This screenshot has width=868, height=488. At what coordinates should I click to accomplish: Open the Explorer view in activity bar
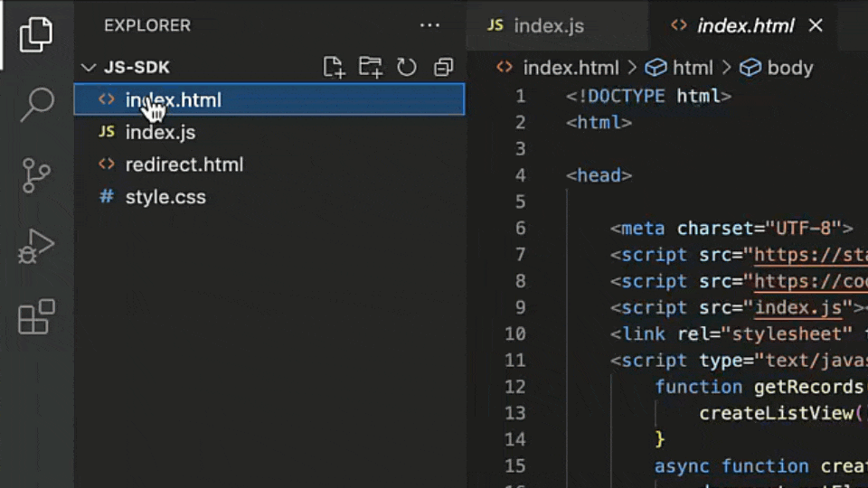36,34
